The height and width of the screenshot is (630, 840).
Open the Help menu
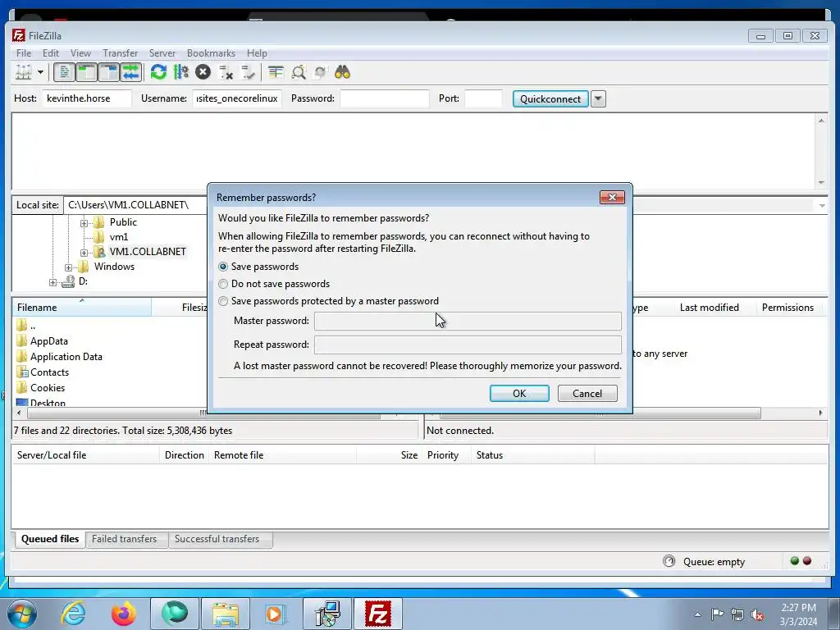click(x=257, y=53)
